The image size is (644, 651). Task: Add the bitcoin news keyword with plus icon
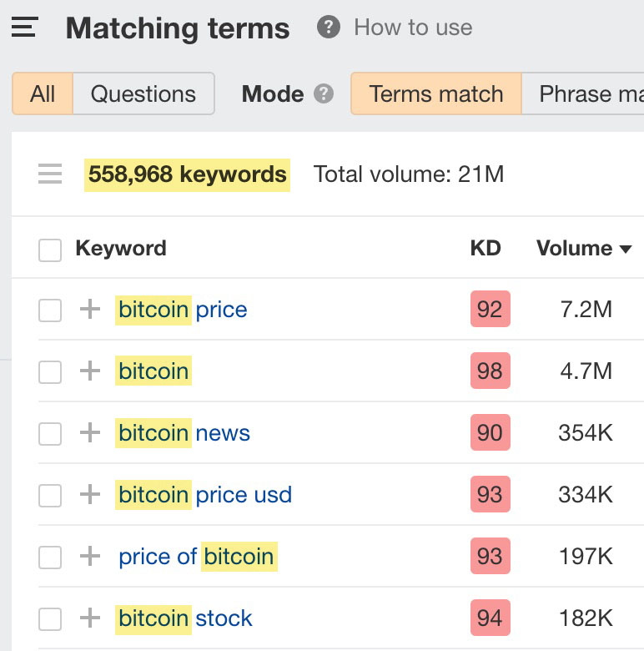(x=89, y=433)
